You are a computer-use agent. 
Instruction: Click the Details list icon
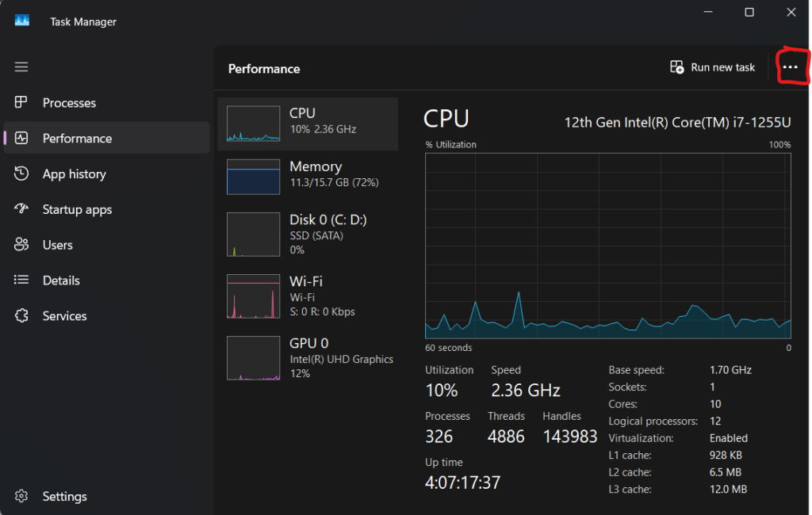click(21, 280)
